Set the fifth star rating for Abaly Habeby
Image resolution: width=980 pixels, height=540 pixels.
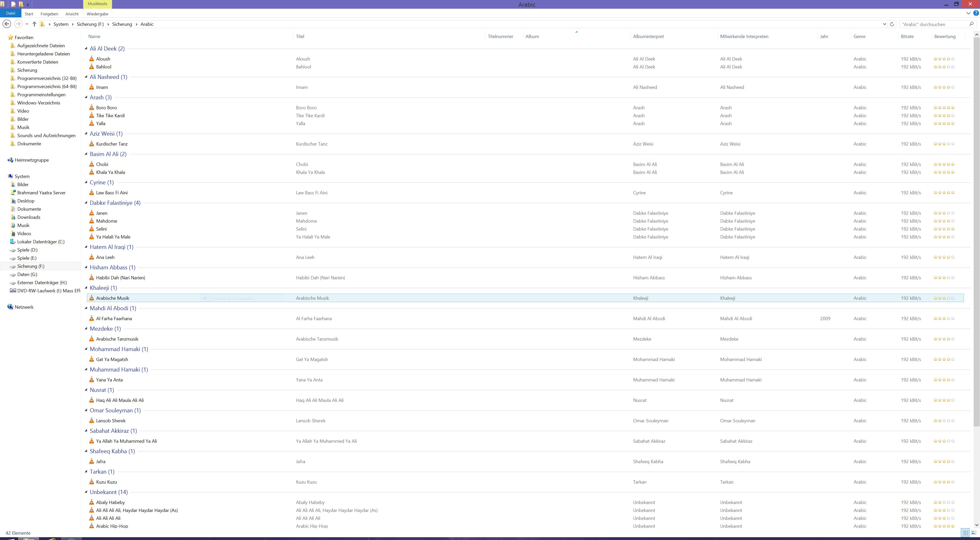[953, 502]
